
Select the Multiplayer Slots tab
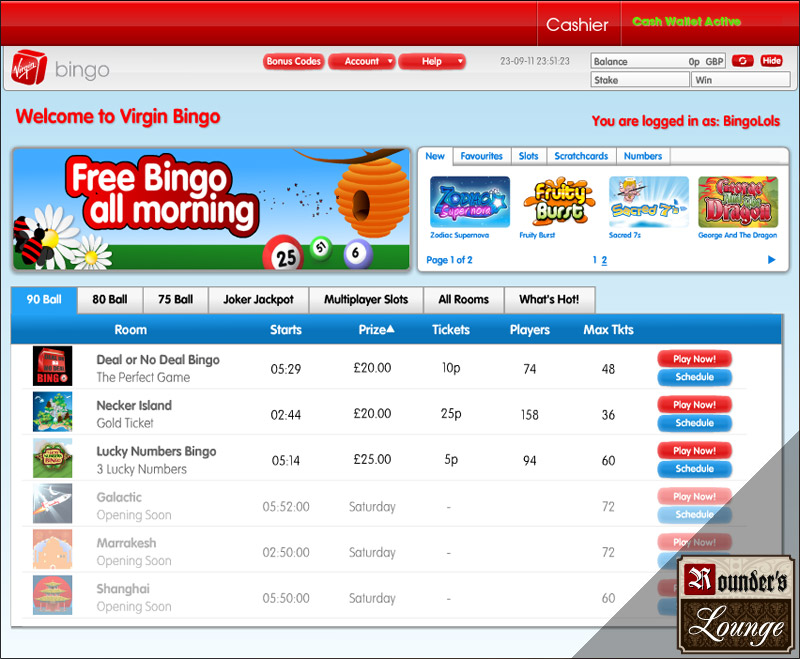pos(366,299)
